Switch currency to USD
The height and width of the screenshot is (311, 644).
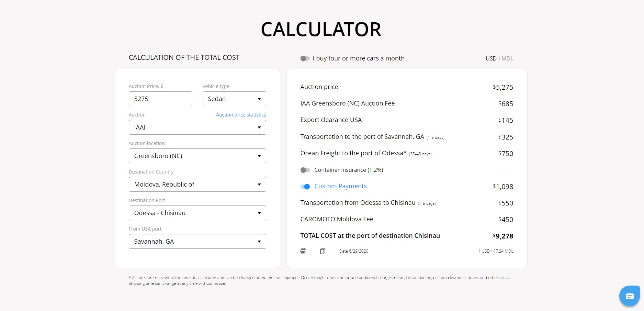(x=491, y=58)
